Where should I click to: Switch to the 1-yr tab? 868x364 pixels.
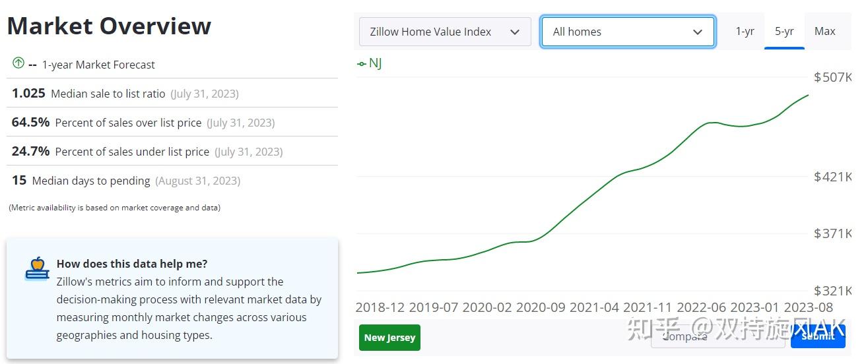point(745,31)
